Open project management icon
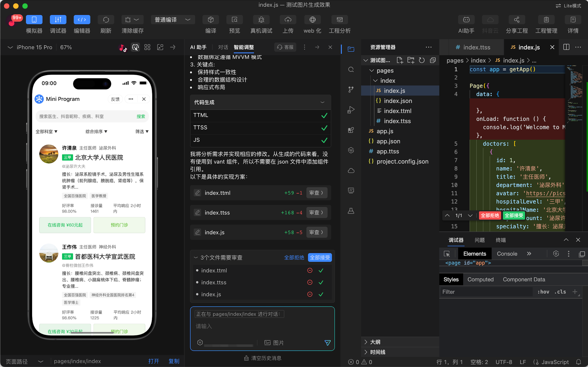Screen dimensions: 588x367 click(x=546, y=20)
